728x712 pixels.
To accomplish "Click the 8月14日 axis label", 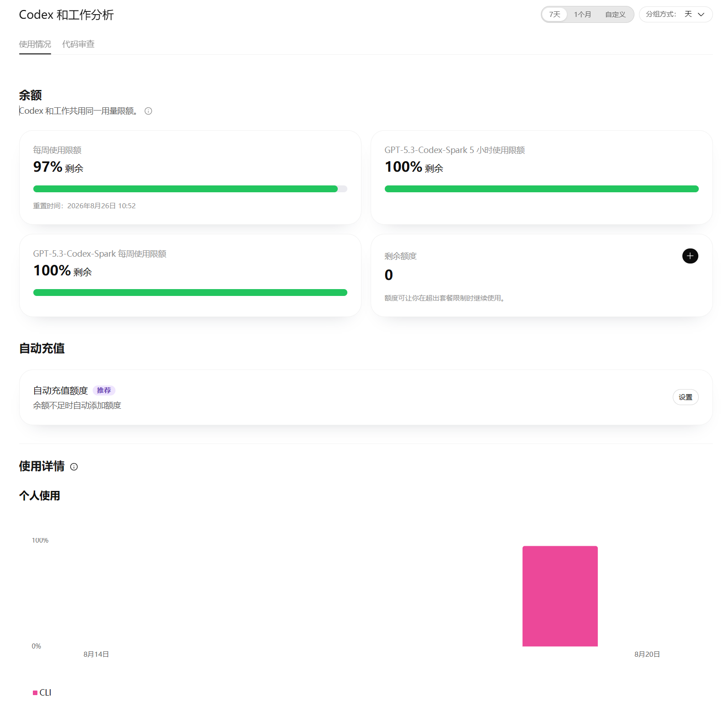I will [x=96, y=654].
